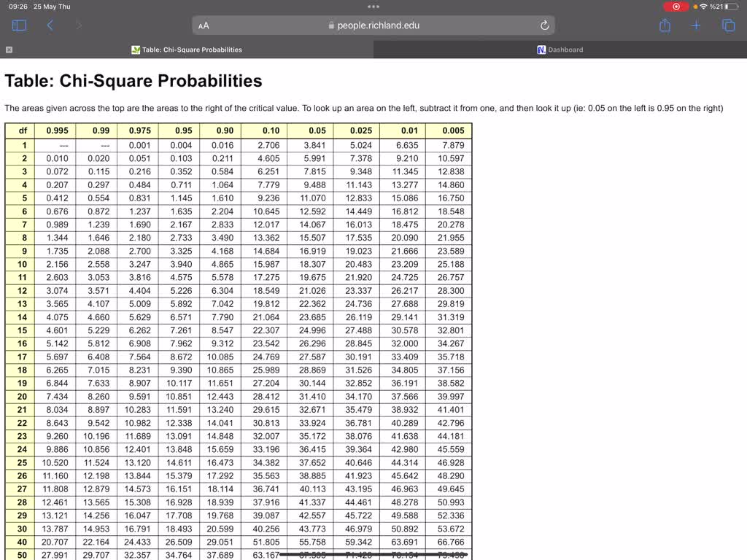The width and height of the screenshot is (747, 560).
Task: Close the tab using the small X
Action: pos(7,50)
